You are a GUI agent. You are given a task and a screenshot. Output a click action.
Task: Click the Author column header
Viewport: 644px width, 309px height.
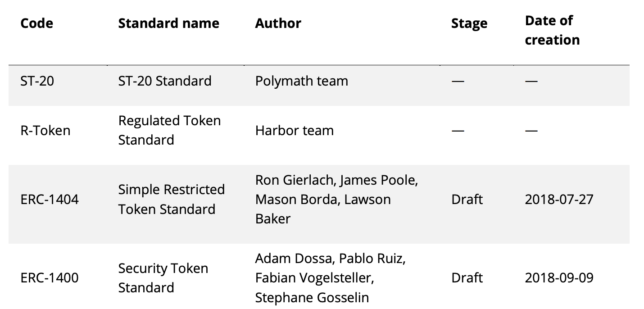(x=278, y=23)
